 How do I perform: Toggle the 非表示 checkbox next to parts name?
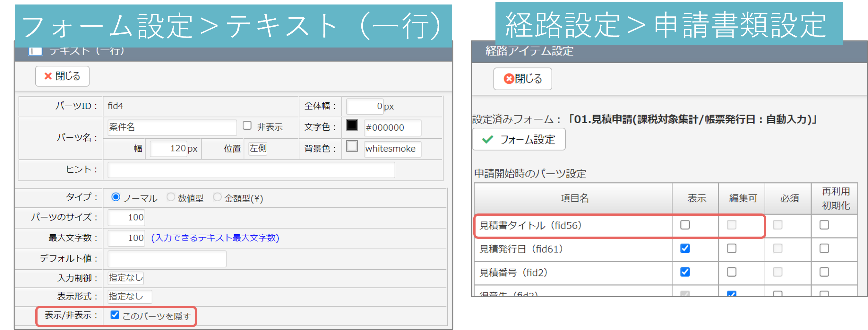pos(247,126)
